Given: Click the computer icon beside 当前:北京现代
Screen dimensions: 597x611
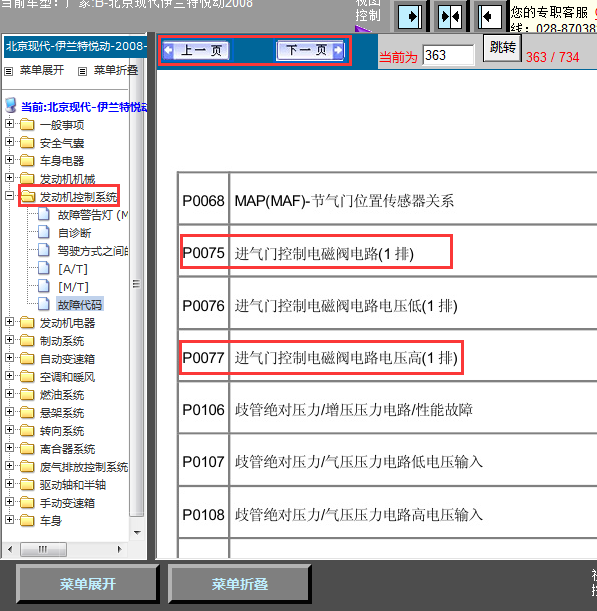Looking at the screenshot, I should point(11,105).
